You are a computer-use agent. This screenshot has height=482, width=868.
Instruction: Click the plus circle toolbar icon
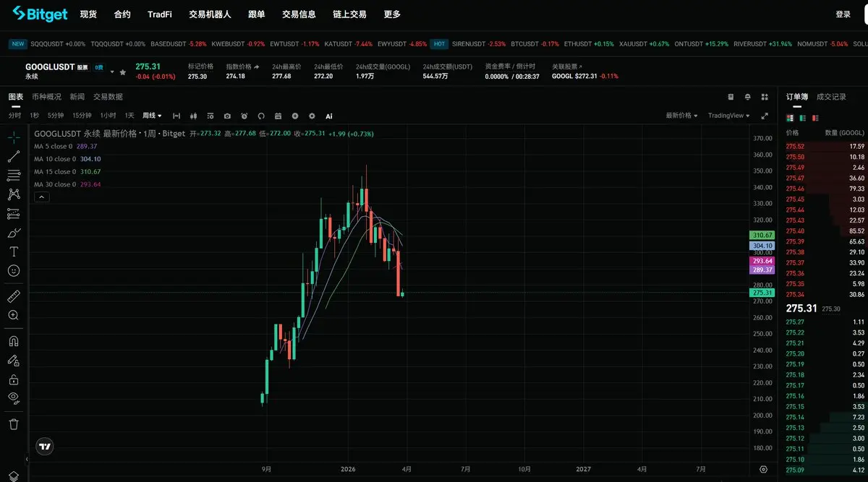pos(295,116)
